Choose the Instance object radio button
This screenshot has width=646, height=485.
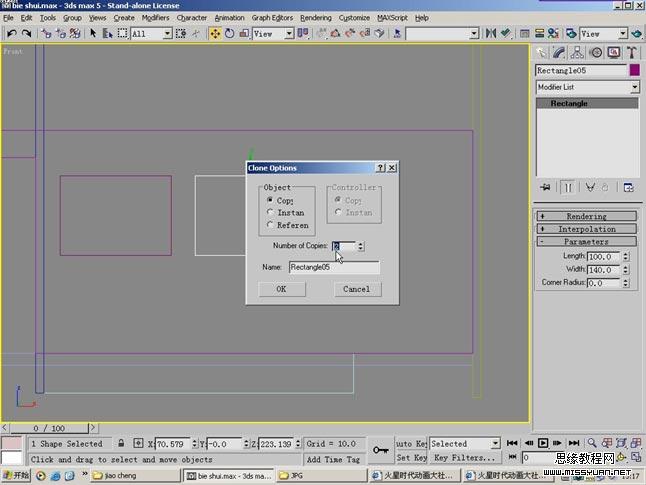[x=270, y=213]
